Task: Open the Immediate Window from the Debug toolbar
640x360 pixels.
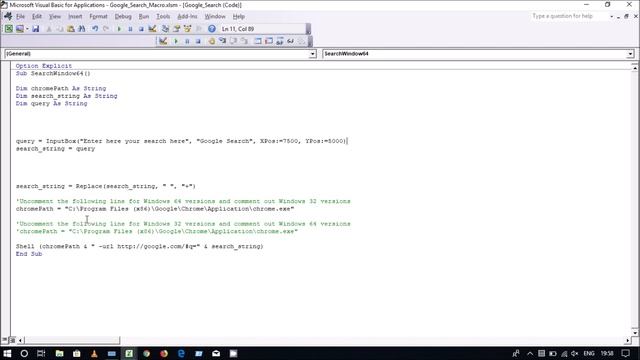Action: [x=269, y=41]
